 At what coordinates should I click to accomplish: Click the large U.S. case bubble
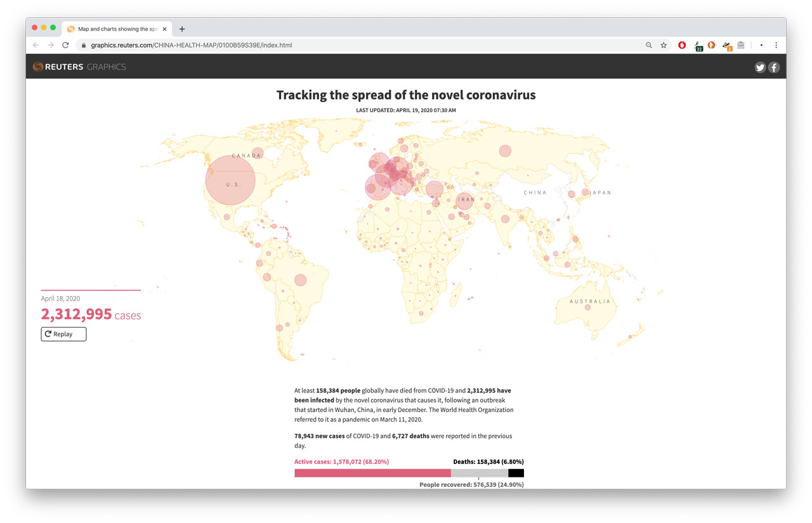point(230,180)
